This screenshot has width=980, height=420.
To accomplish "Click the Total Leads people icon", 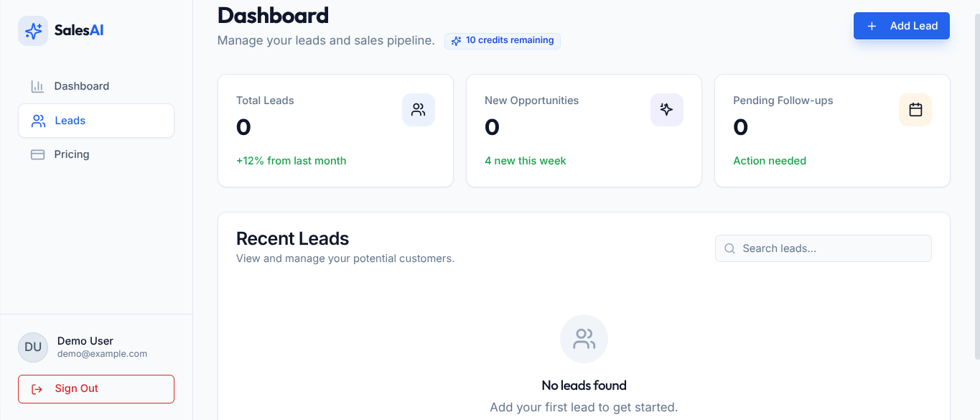I will click(419, 109).
